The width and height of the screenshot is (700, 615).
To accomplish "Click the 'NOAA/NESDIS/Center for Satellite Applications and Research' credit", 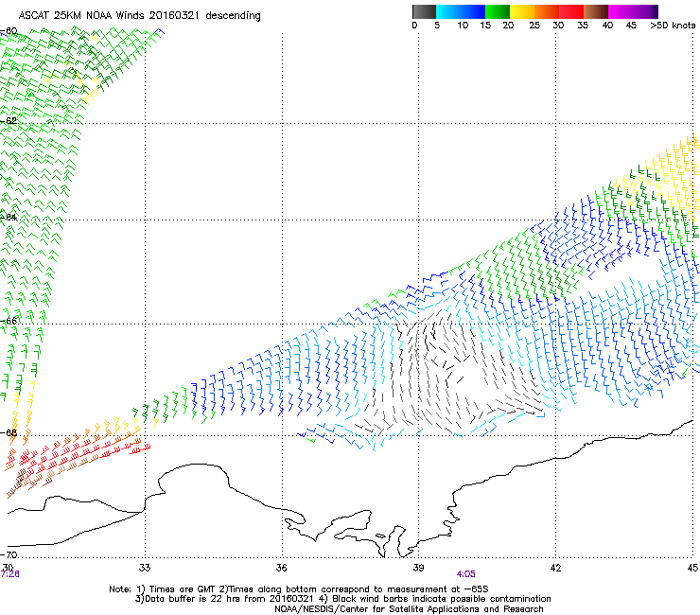I will click(x=409, y=609).
